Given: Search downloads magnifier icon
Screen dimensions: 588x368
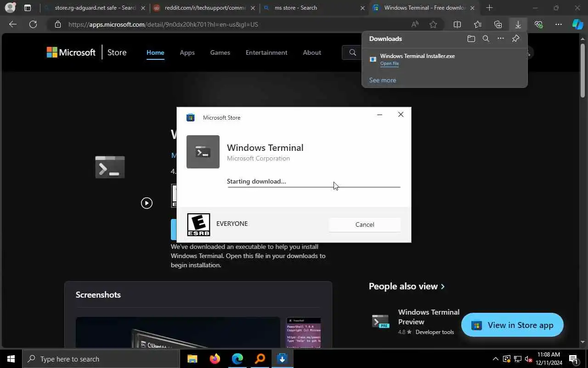Looking at the screenshot, I should 486,39.
